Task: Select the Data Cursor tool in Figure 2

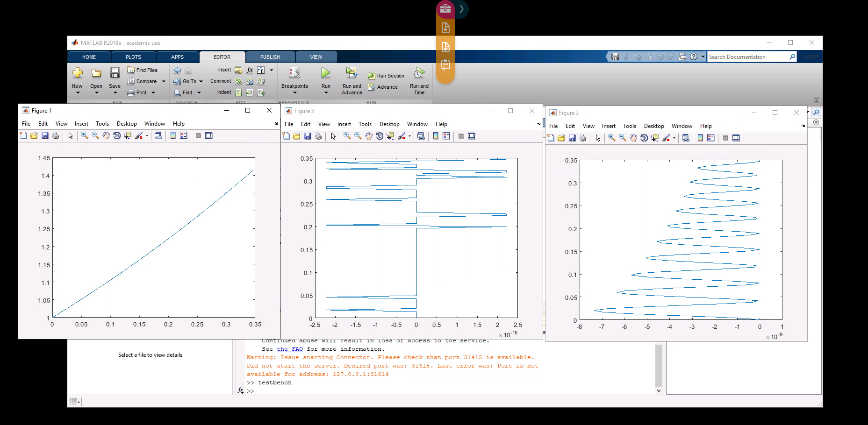Action: pos(390,136)
